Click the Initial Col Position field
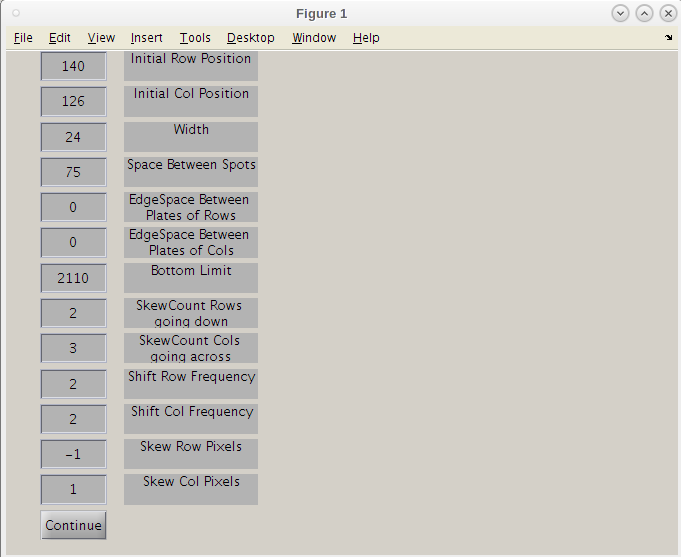The image size is (681, 557). (x=73, y=102)
